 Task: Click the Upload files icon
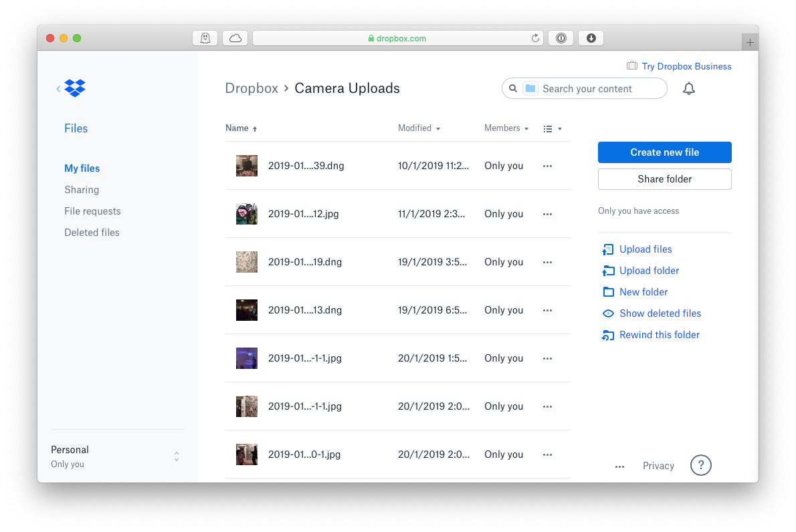pos(607,249)
